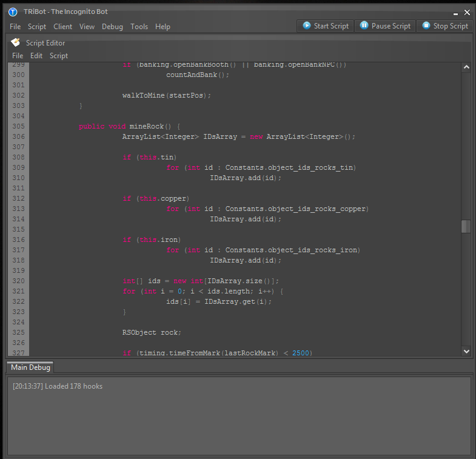Open the Script Editor's File menu
Viewport: 476px width, 459px height.
pyautogui.click(x=18, y=56)
